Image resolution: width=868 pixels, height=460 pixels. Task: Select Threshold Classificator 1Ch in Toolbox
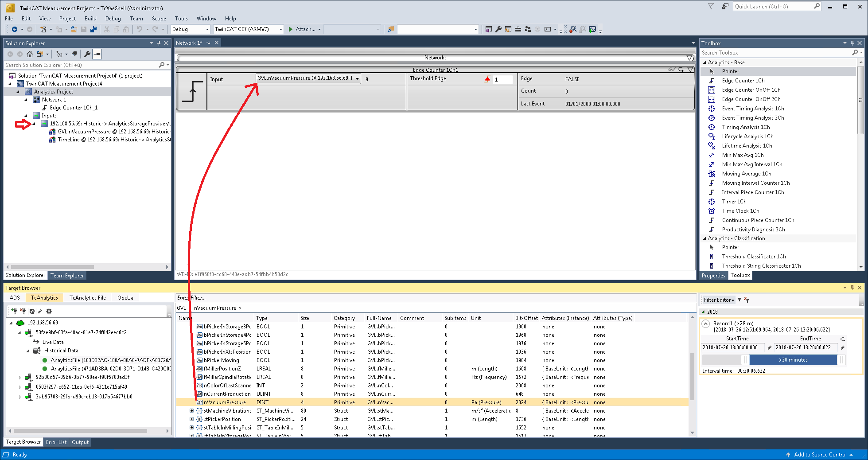pos(754,257)
